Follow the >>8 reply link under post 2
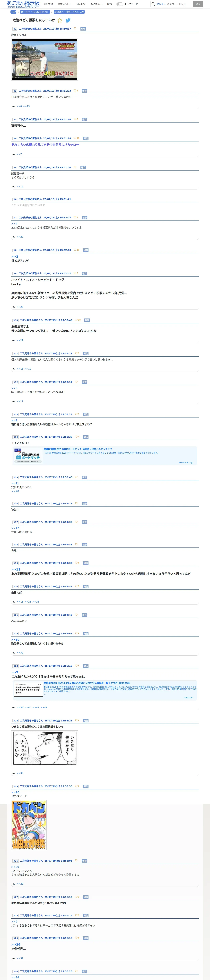The image size is (210, 980). pos(19,106)
